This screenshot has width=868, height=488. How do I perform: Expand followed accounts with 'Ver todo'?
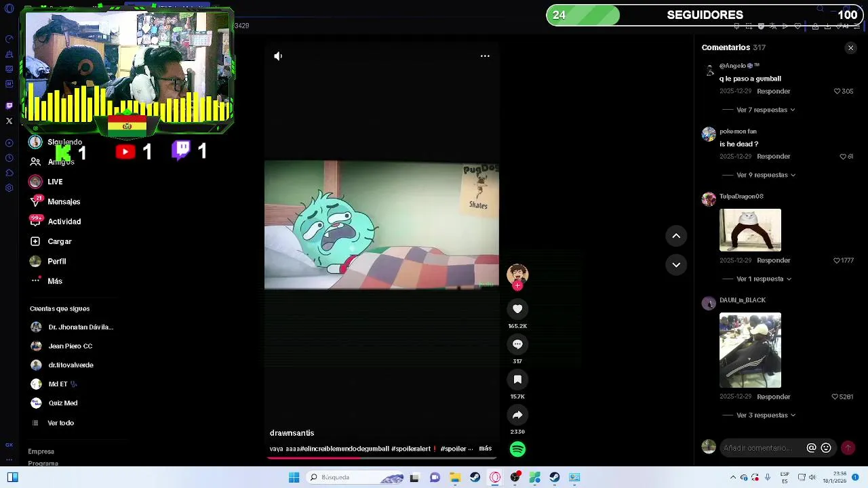[61, 423]
